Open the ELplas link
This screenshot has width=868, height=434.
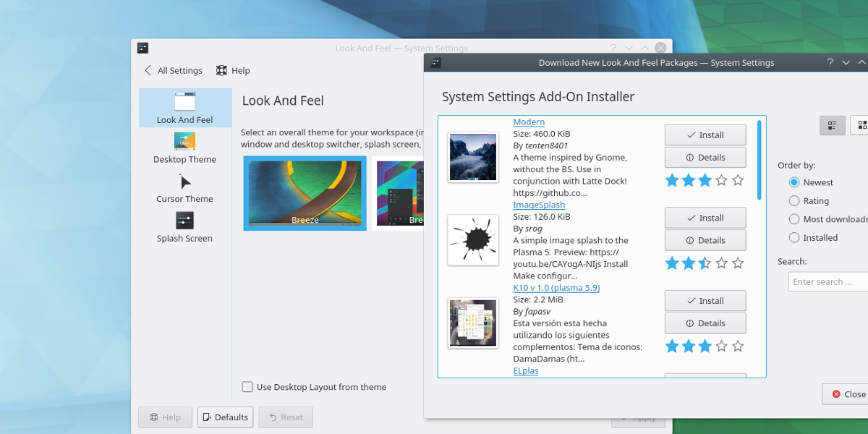point(526,371)
